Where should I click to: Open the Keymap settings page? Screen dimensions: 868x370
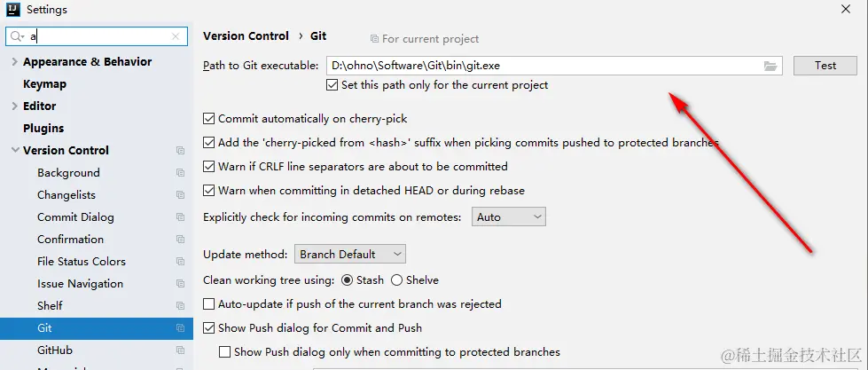(44, 84)
